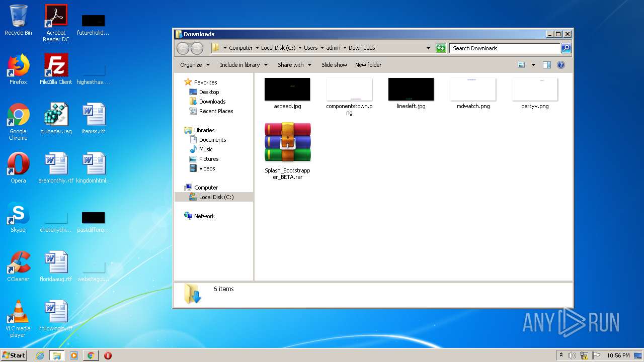
Task: Open Windows Media Player taskbar icon
Action: [74, 355]
